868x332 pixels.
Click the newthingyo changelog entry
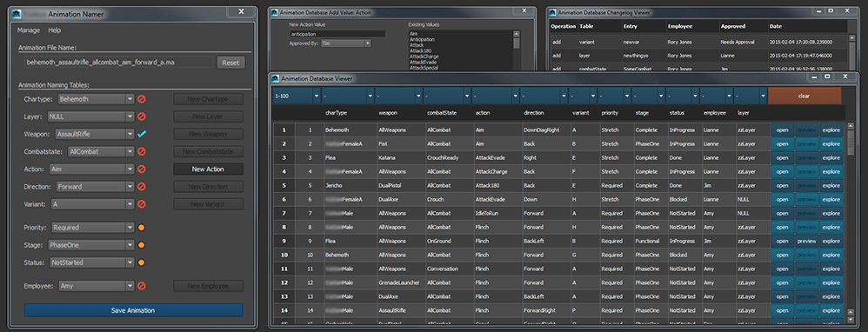click(636, 56)
